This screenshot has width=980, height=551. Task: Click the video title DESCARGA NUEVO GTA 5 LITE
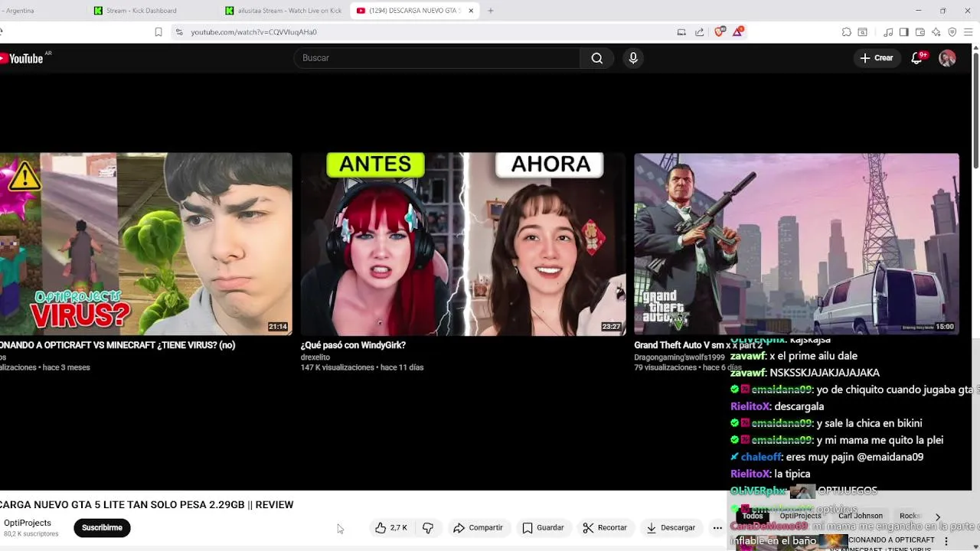coord(147,505)
